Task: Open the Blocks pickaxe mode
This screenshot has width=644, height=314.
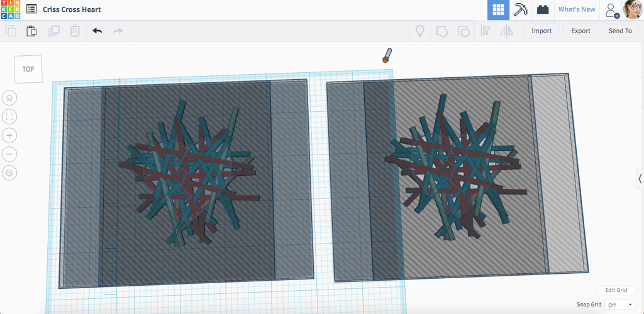Action: (520, 10)
